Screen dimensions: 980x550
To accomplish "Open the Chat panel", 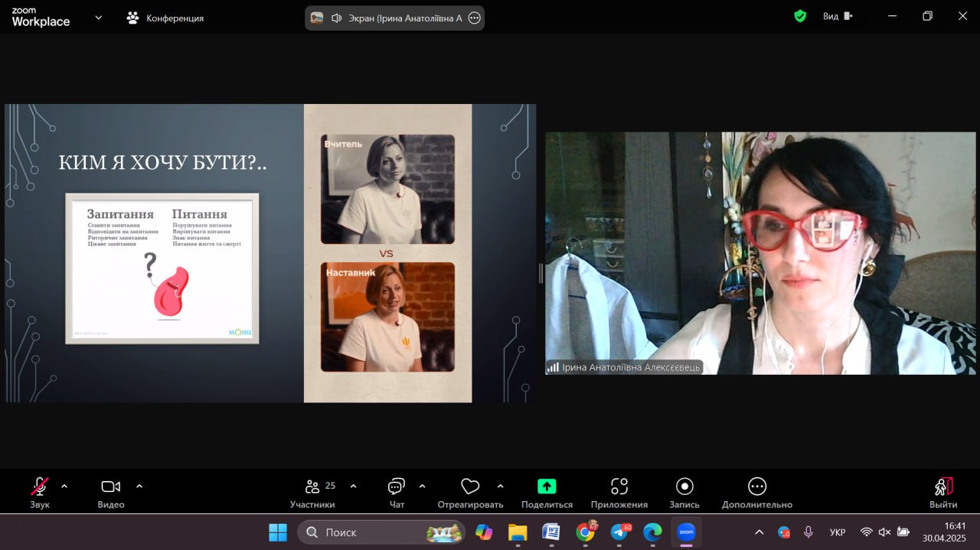I will coord(397,487).
